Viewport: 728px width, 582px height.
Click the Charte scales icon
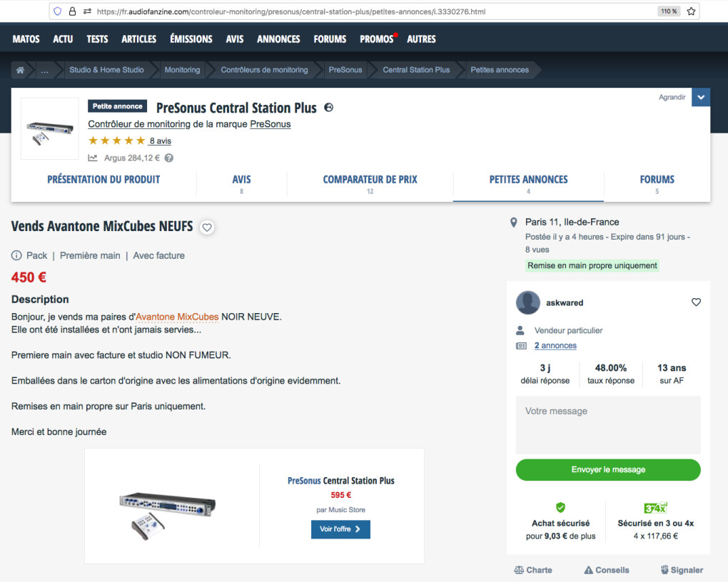pyautogui.click(x=519, y=570)
